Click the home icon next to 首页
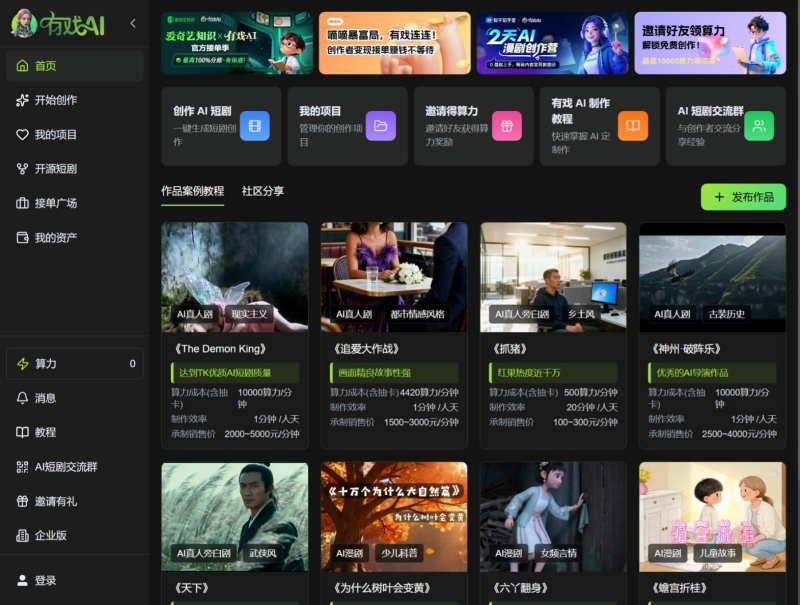This screenshot has width=800, height=605. 22,65
